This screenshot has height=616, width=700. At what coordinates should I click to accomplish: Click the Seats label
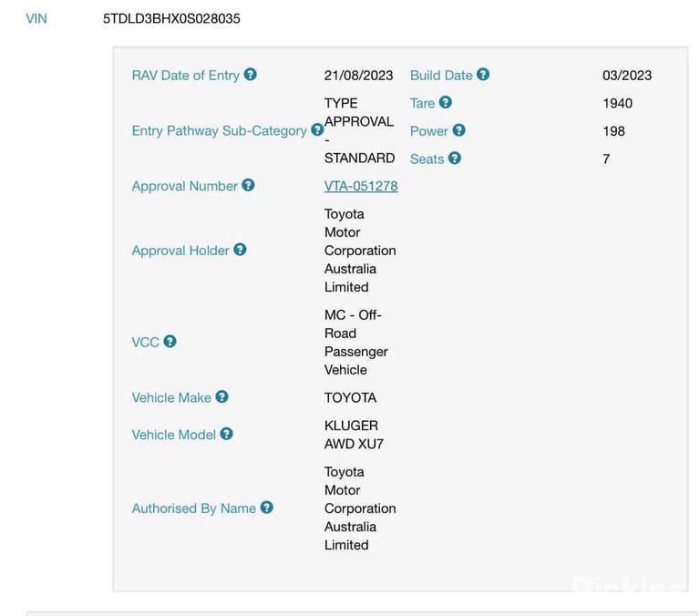[x=427, y=159]
